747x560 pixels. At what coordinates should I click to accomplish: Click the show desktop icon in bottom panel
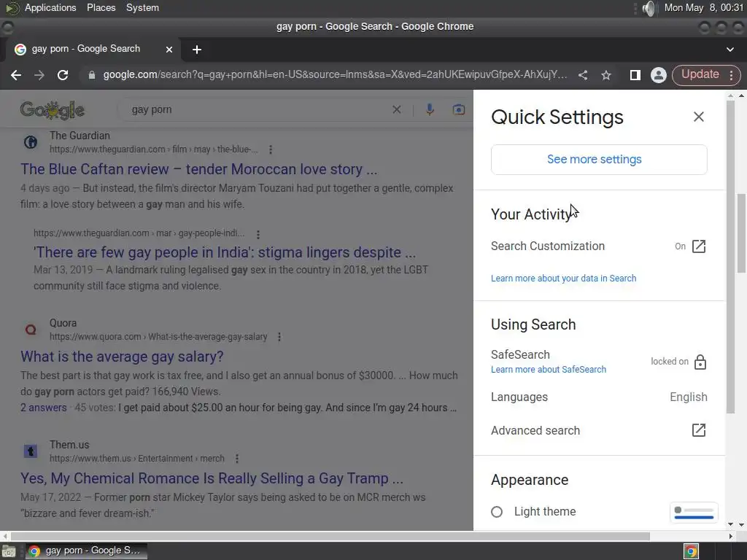[9, 551]
